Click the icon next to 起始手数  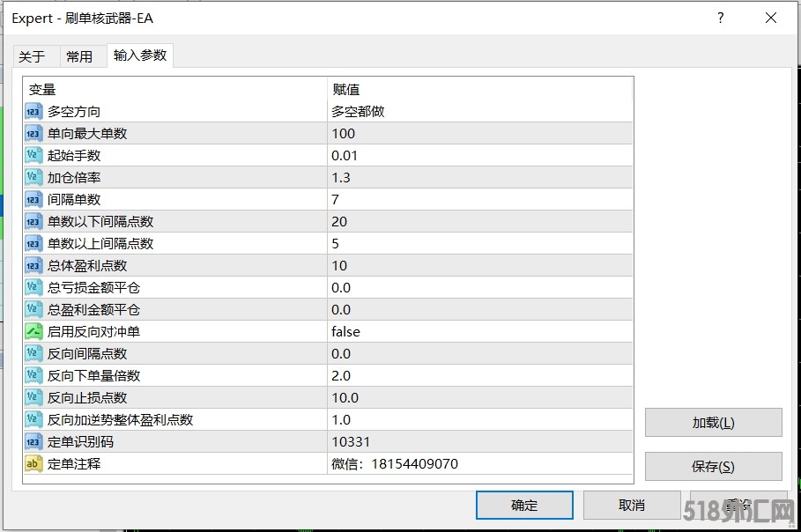(33, 156)
